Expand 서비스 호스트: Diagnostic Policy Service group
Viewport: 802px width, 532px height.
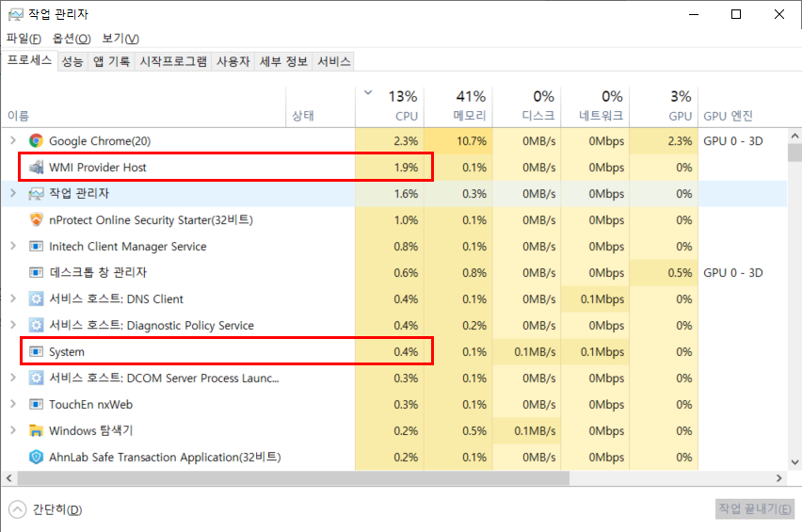[x=13, y=325]
